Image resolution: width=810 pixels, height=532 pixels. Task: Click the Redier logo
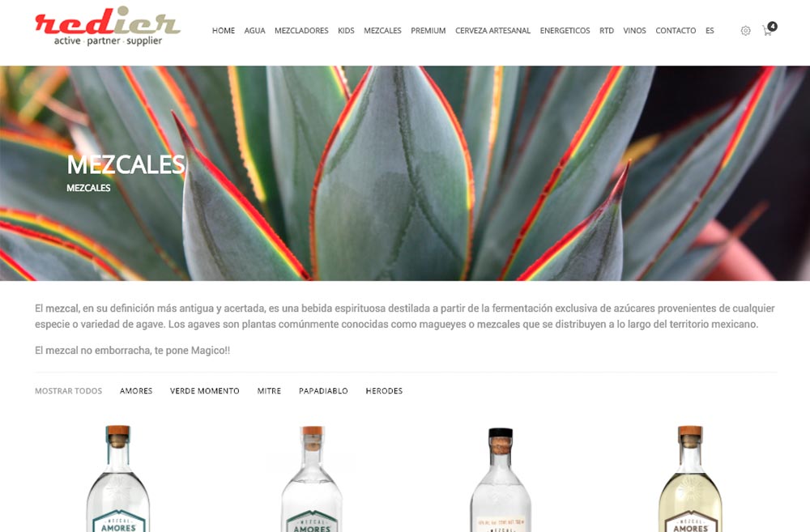pos(108,27)
